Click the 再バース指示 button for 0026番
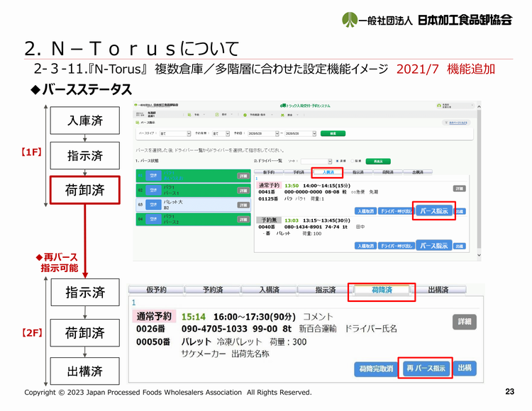Screen dimensions: 532x411 tap(426, 368)
